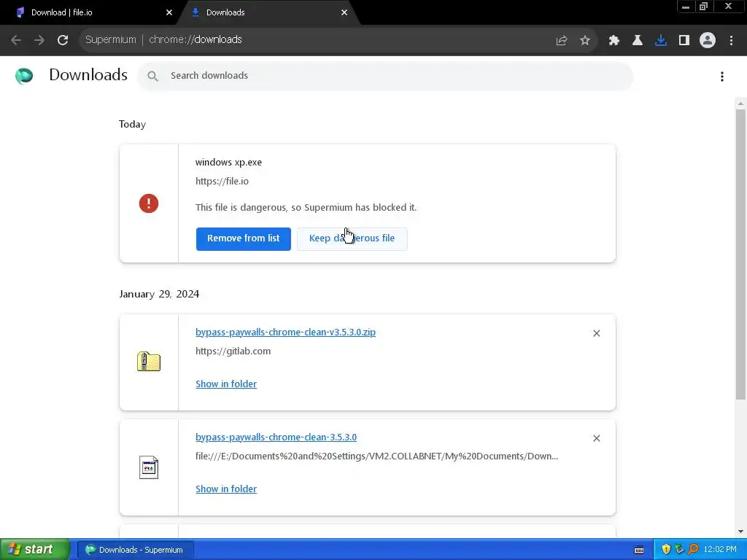Viewport: 747px width, 560px height.
Task: Click the keyboard tray icon
Action: [x=639, y=550]
